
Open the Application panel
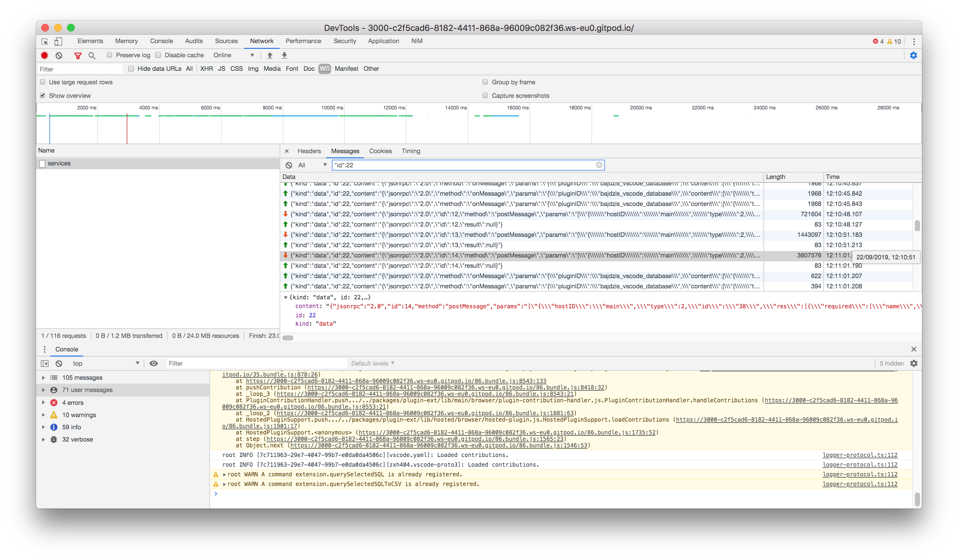point(383,41)
